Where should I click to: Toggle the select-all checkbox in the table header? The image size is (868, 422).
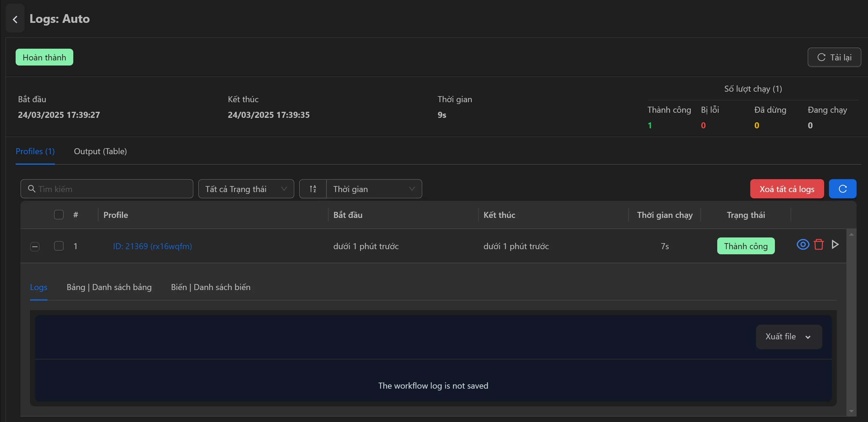59,215
